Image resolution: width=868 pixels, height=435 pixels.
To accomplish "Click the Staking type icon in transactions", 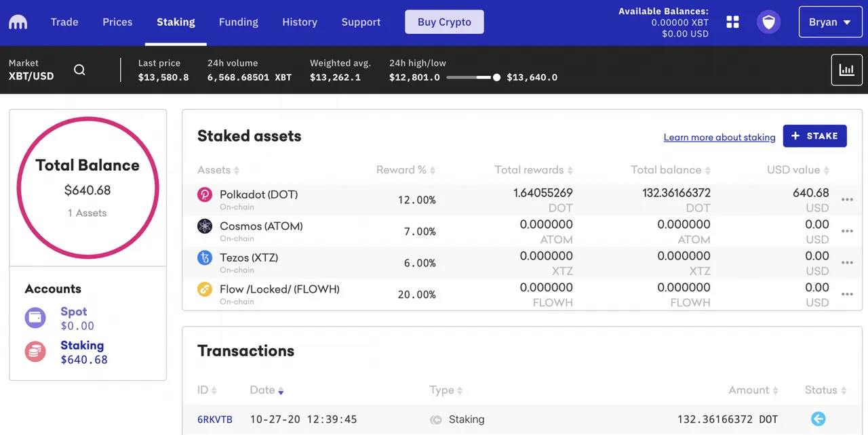I will point(435,420).
